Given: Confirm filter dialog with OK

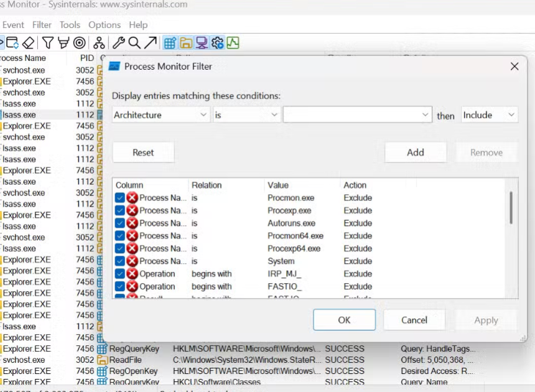Looking at the screenshot, I should click(344, 320).
